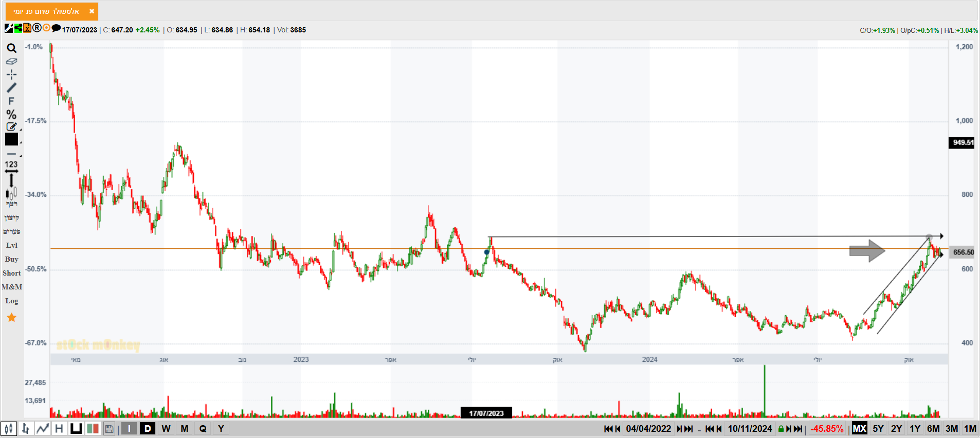Select the U-shaped chart style button
This screenshot has width=980, height=438.
pyautogui.click(x=76, y=428)
